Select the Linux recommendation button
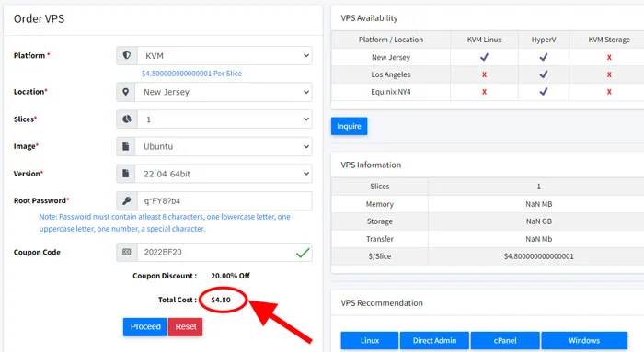The image size is (644, 352). click(370, 341)
